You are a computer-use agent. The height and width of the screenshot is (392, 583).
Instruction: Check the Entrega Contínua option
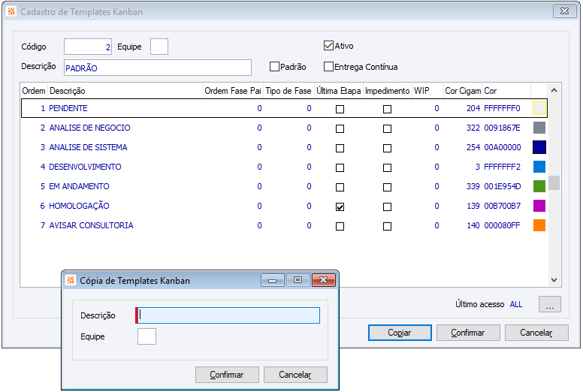(x=328, y=67)
